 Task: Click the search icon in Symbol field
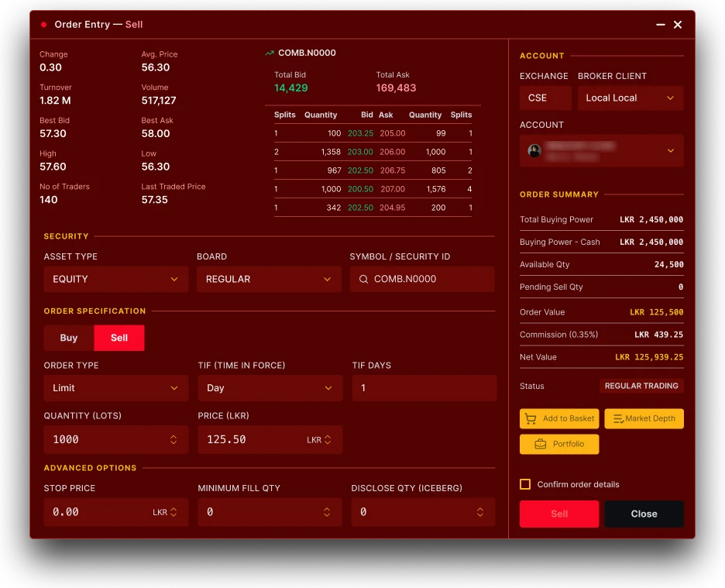(x=363, y=279)
